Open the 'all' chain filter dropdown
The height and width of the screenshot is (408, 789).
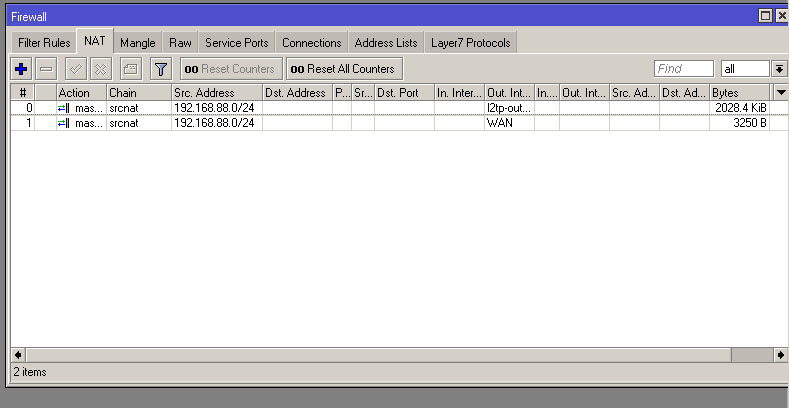(745, 69)
